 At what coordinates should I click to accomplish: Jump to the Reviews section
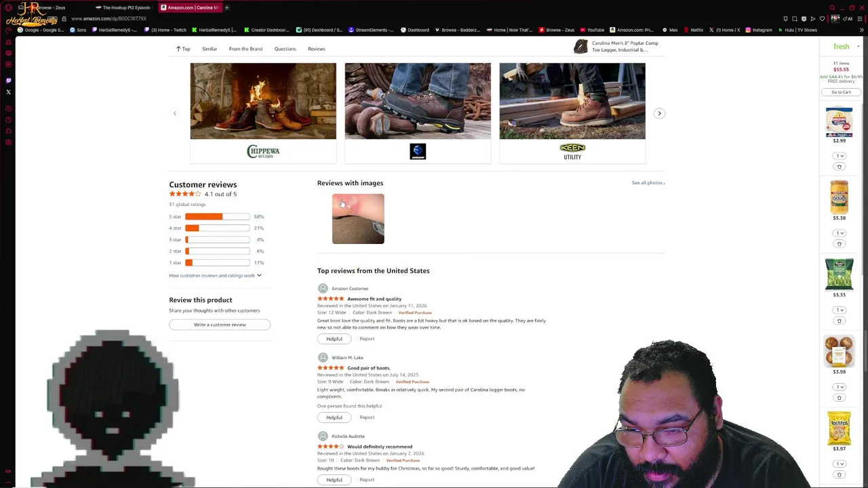tap(316, 49)
